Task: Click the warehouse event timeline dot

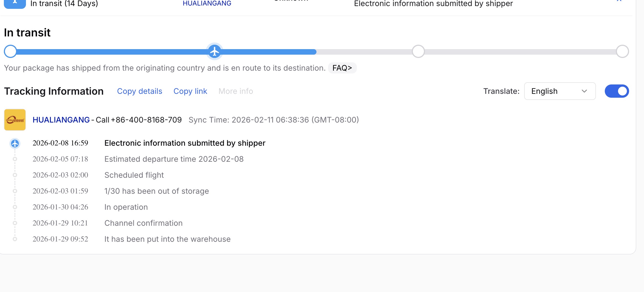Action: coord(15,239)
